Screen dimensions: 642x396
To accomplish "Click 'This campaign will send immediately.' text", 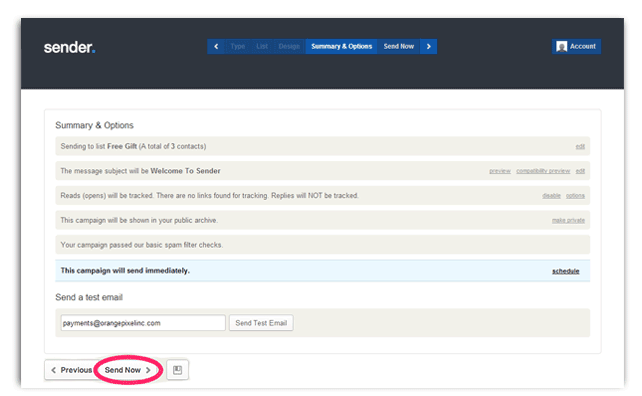I will 125,271.
